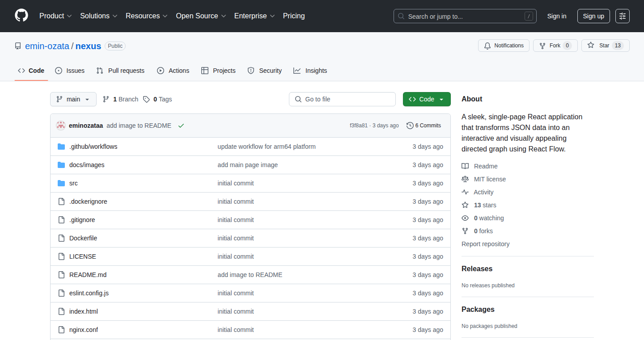This screenshot has height=340, width=644.
Task: Switch to the Pull requests tab
Action: [120, 71]
